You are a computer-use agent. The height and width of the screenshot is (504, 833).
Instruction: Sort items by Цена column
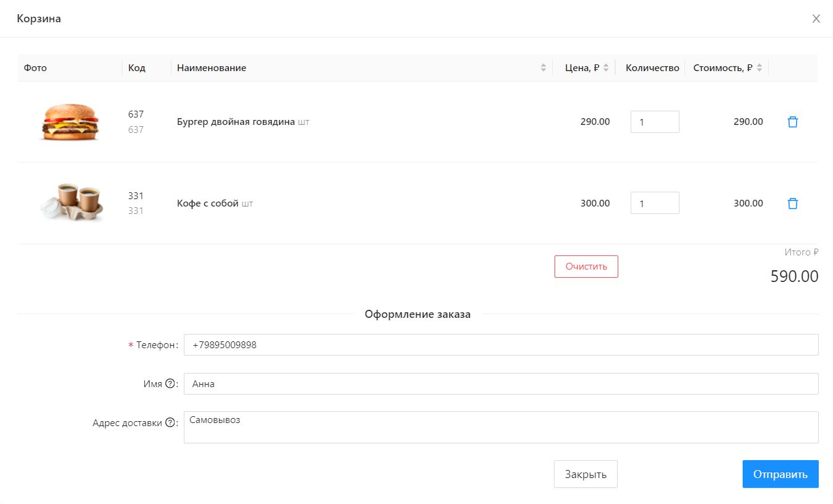[x=606, y=68]
